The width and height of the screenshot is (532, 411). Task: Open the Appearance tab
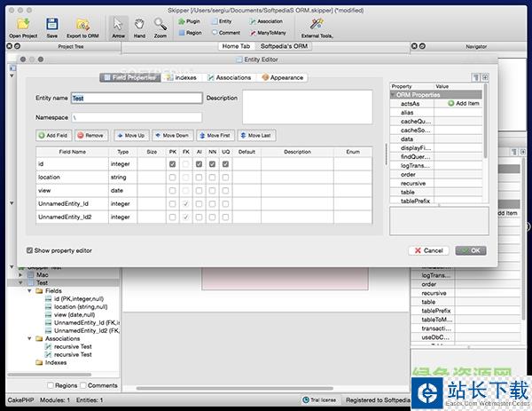click(284, 77)
